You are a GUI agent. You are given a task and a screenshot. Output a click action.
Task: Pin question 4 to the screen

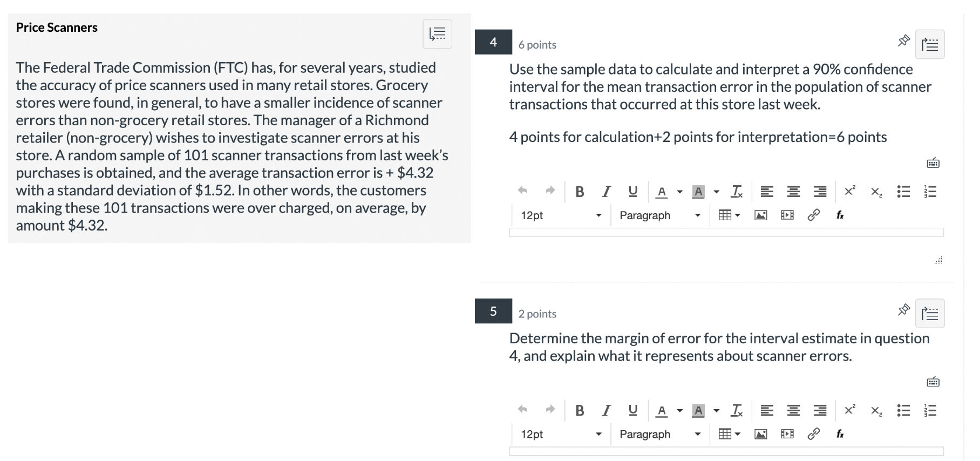(x=903, y=40)
